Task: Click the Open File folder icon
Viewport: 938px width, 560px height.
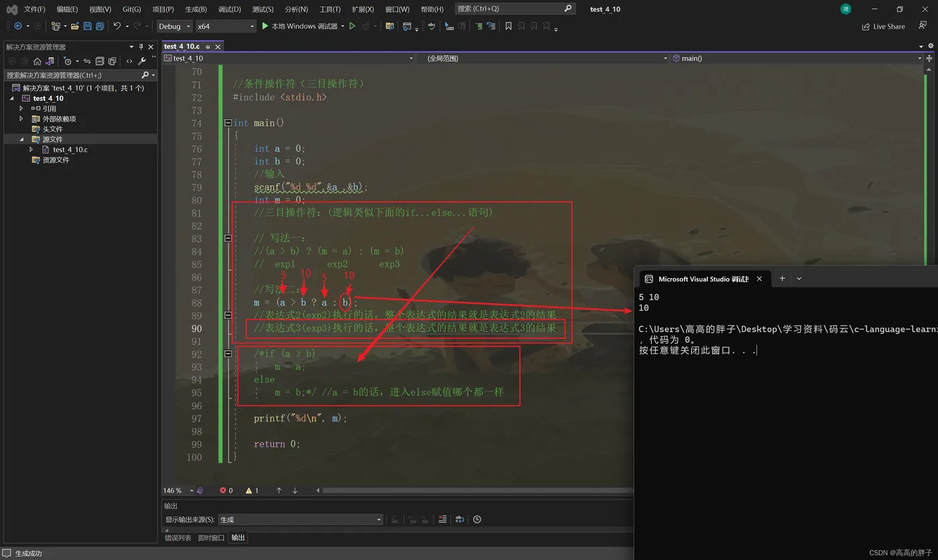Action: tap(75, 26)
